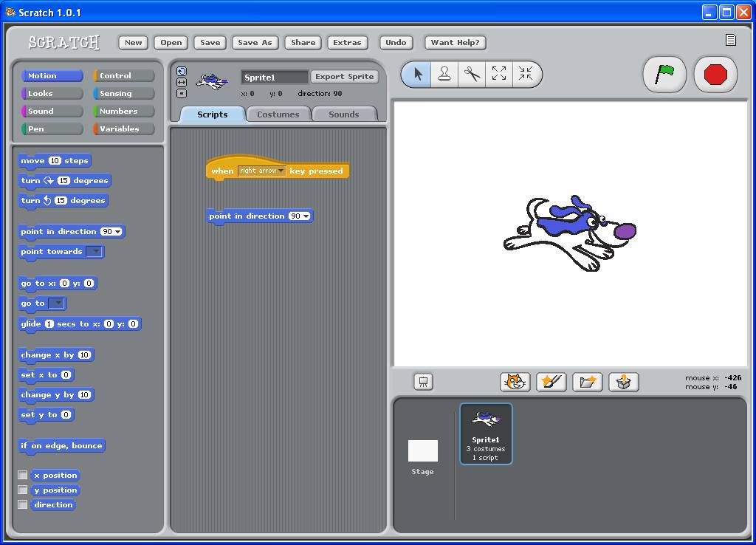This screenshot has width=756, height=545.
Task: Select Numbers block category
Action: coord(124,111)
